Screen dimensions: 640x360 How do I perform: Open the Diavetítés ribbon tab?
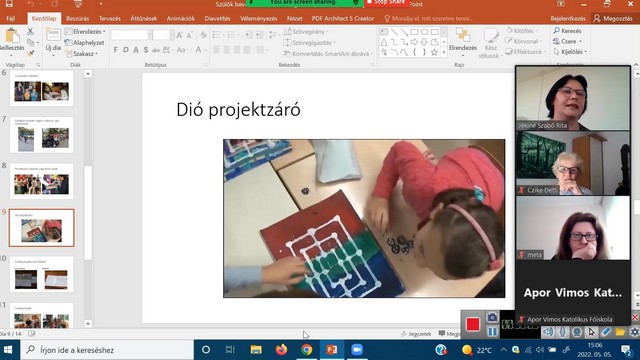coord(217,18)
